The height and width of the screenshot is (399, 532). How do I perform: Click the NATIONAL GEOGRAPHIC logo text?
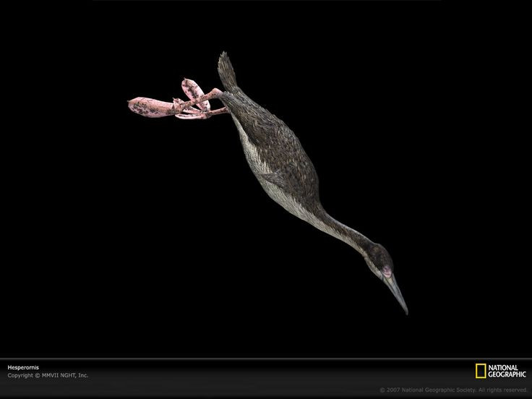[x=507, y=372]
